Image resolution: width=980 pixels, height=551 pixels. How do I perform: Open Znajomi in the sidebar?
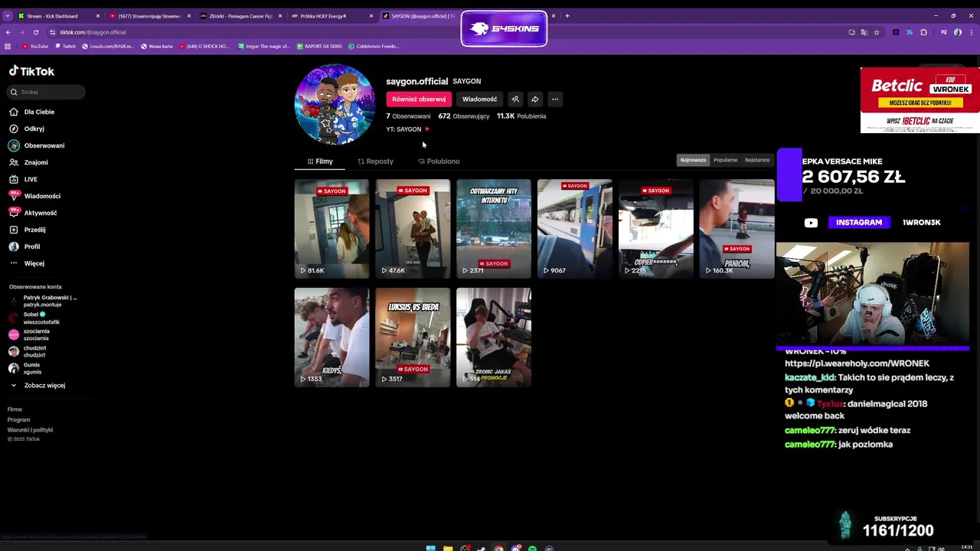click(x=29, y=162)
